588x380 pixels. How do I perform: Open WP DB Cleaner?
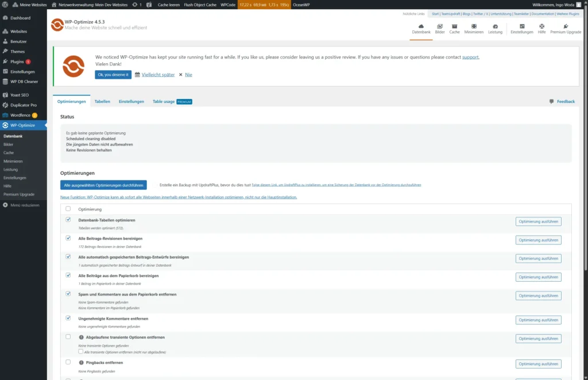click(x=23, y=82)
